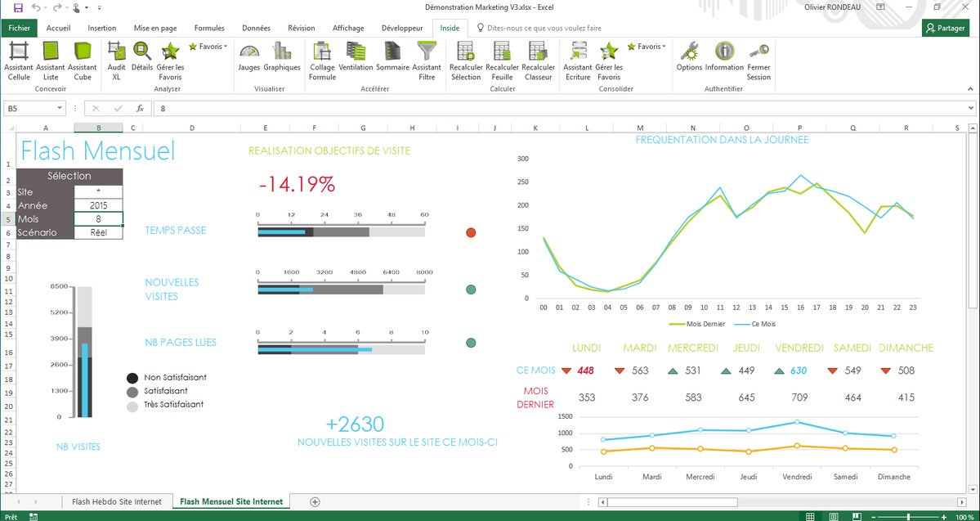Click Fermer Session keys icon
980x521 pixels.
click(758, 61)
